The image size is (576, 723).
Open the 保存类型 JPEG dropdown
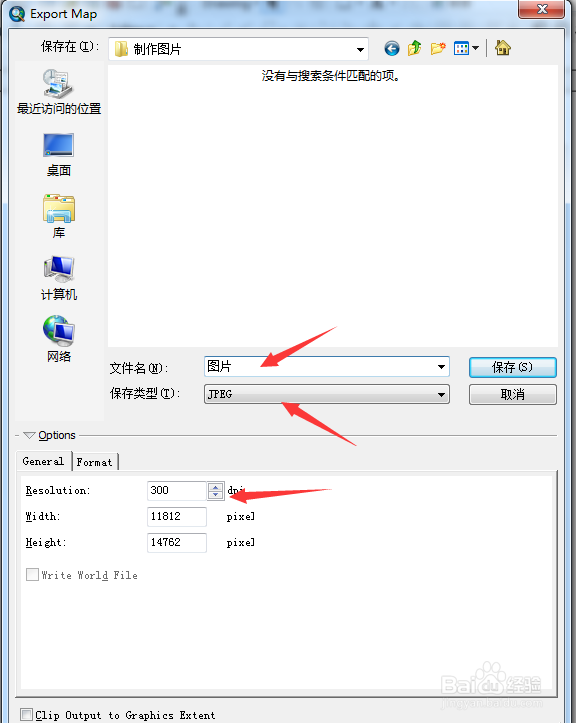click(327, 394)
